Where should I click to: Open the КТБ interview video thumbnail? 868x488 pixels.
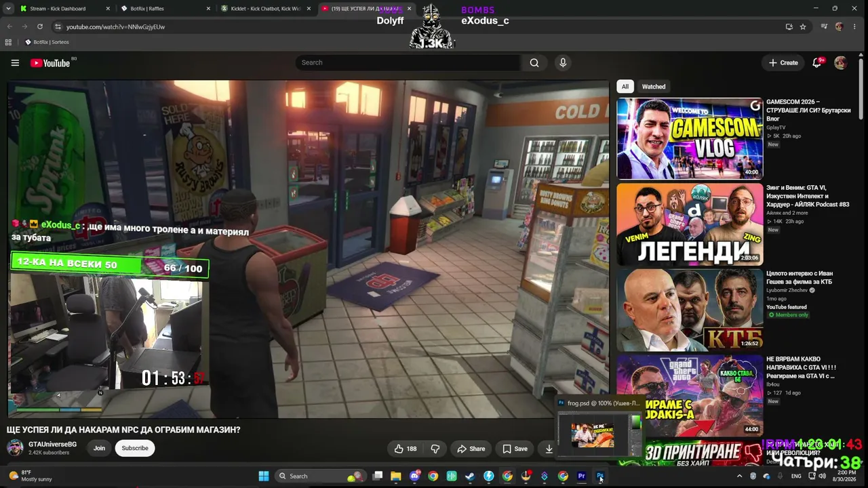coord(690,310)
